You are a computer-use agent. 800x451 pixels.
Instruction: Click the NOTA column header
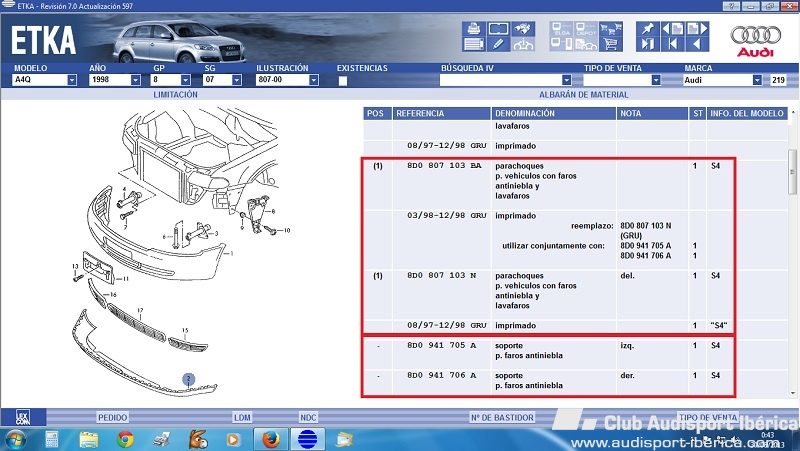click(x=652, y=113)
